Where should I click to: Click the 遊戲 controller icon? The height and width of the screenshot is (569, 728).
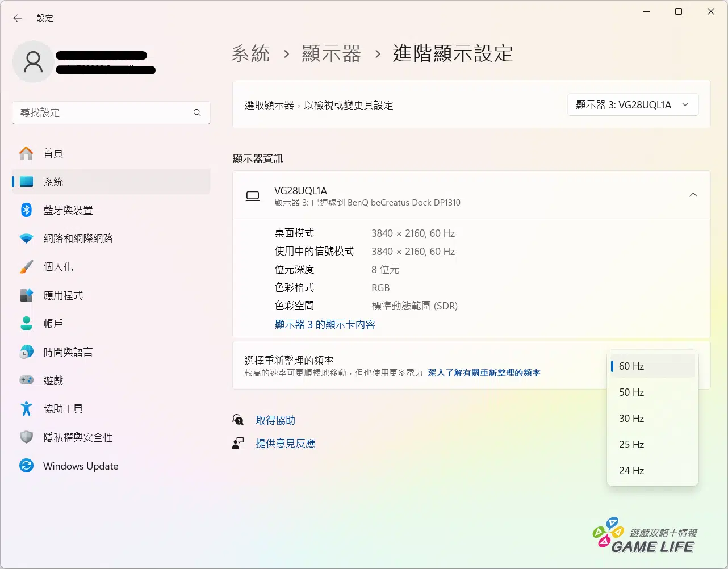(26, 380)
